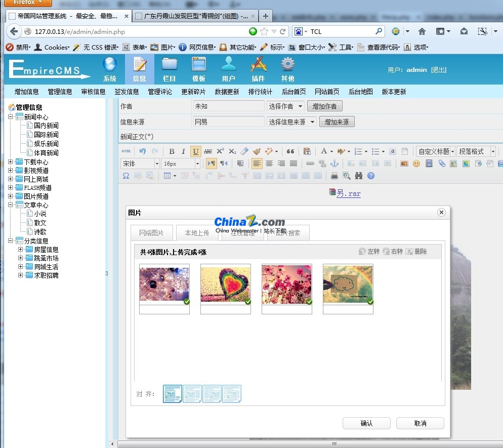
Task: Toggle bold formatting in the editor
Action: pyautogui.click(x=172, y=150)
